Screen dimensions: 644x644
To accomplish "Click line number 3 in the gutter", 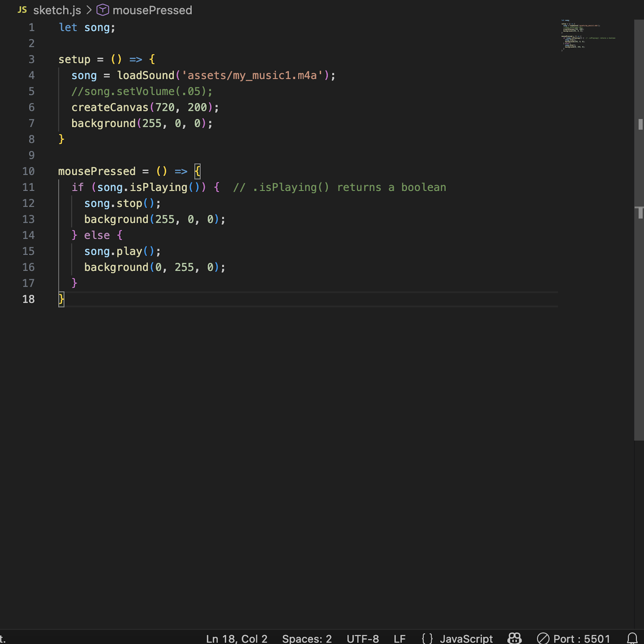I will click(x=31, y=59).
